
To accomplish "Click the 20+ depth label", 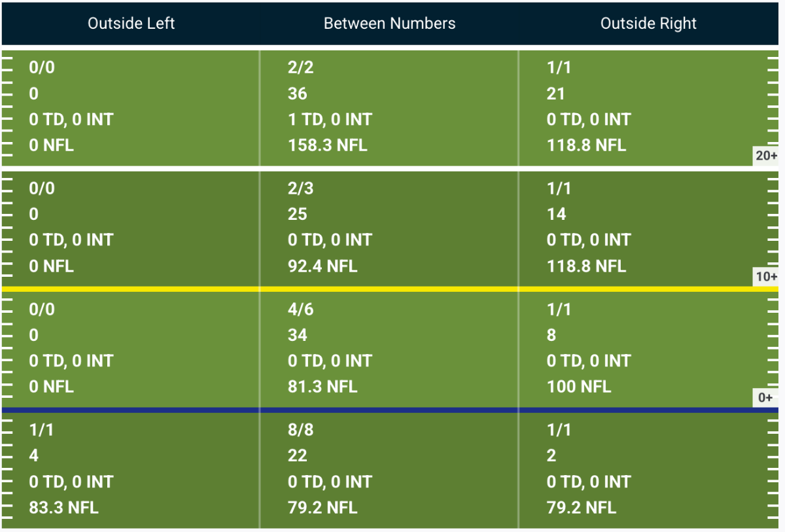I will [766, 156].
